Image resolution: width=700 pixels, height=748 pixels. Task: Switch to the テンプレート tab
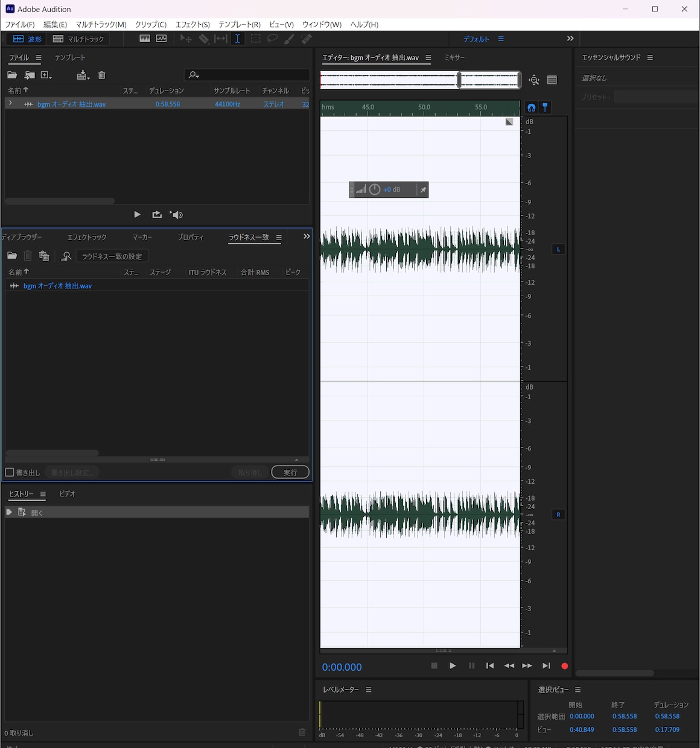pyautogui.click(x=70, y=58)
